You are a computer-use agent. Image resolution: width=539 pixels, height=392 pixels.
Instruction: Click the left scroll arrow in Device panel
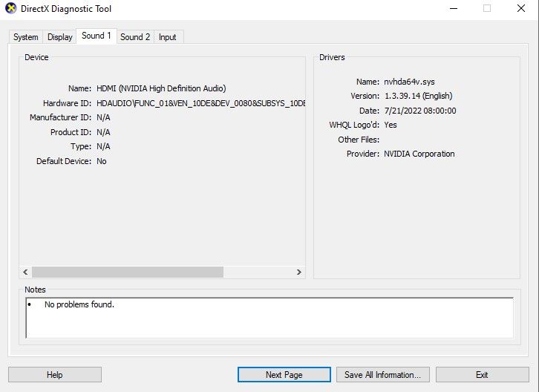pyautogui.click(x=25, y=272)
